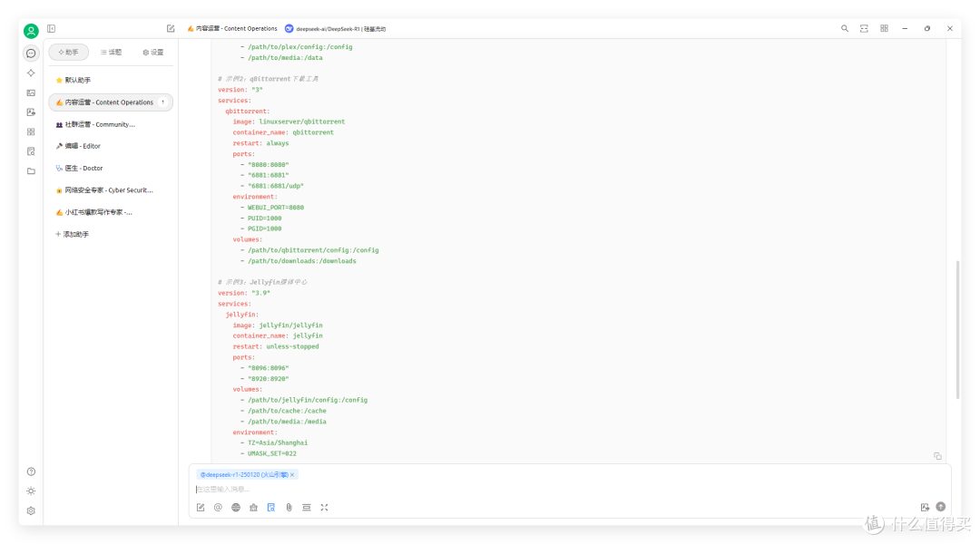Attach a file with the paperclip icon
The height and width of the screenshot is (544, 980).
(x=289, y=508)
